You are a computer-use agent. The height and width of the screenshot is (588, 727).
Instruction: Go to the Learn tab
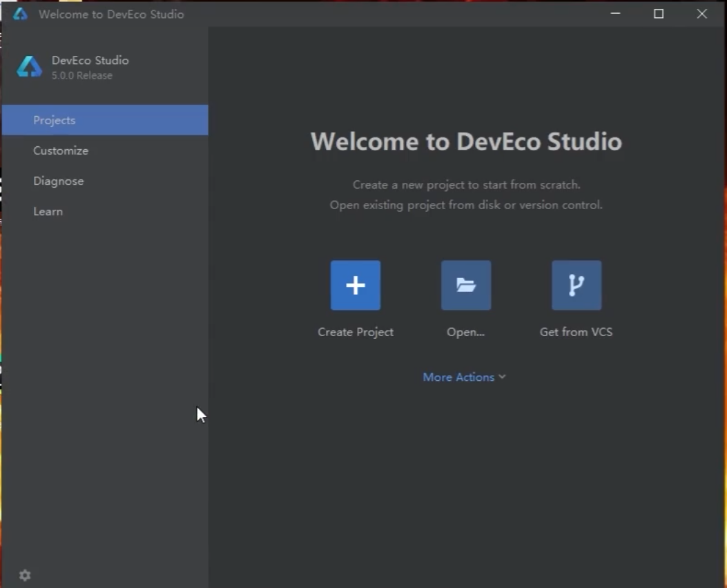click(x=105, y=211)
